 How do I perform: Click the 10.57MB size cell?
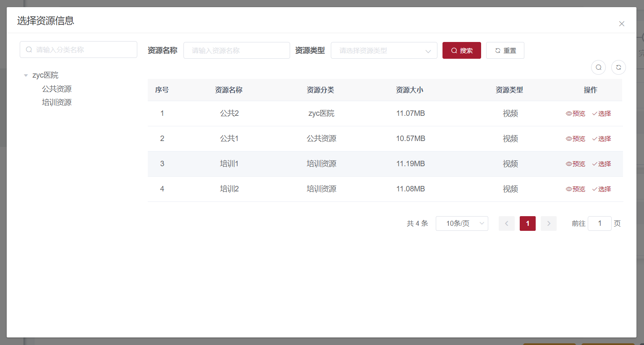tap(411, 139)
